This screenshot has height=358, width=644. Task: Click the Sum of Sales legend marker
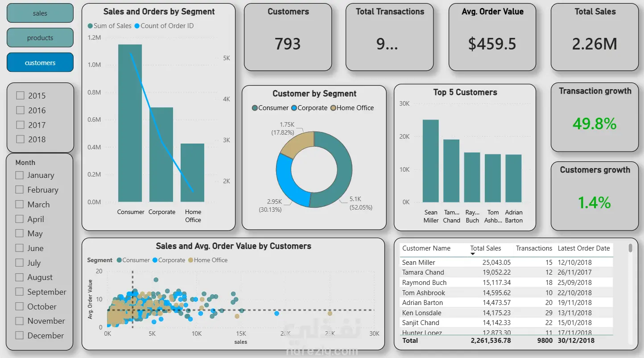(91, 26)
